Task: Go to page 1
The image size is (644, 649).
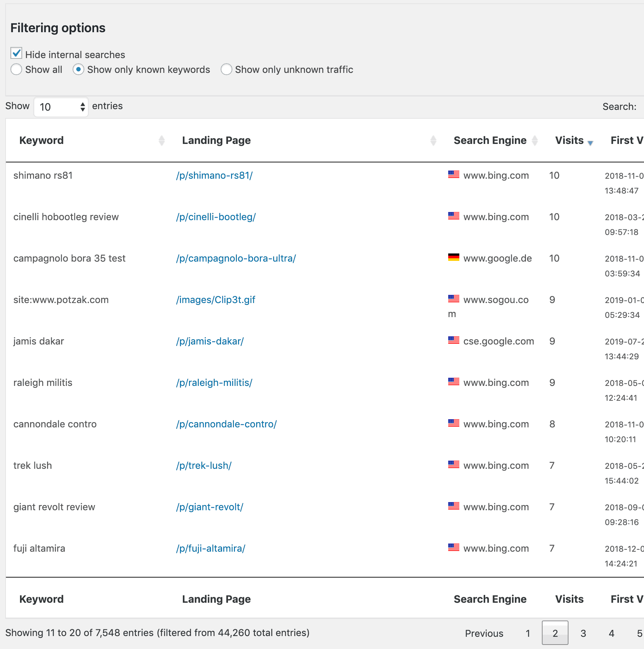Action: tap(528, 633)
